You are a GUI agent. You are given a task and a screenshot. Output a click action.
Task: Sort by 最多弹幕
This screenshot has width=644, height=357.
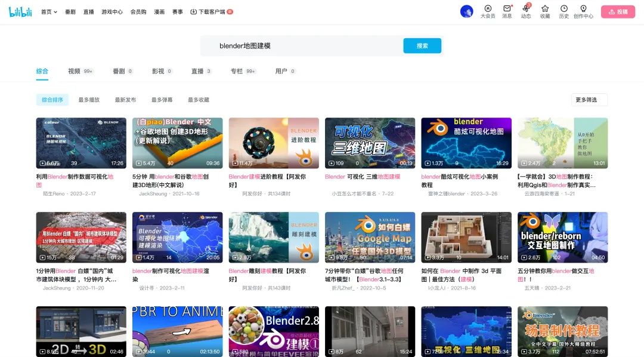pyautogui.click(x=162, y=100)
